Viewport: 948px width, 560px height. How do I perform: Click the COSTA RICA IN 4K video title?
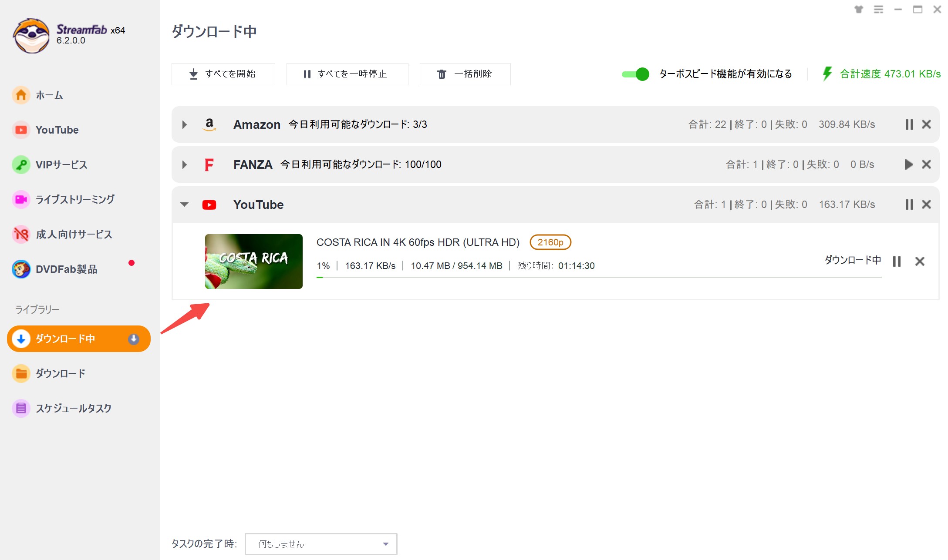[418, 242]
